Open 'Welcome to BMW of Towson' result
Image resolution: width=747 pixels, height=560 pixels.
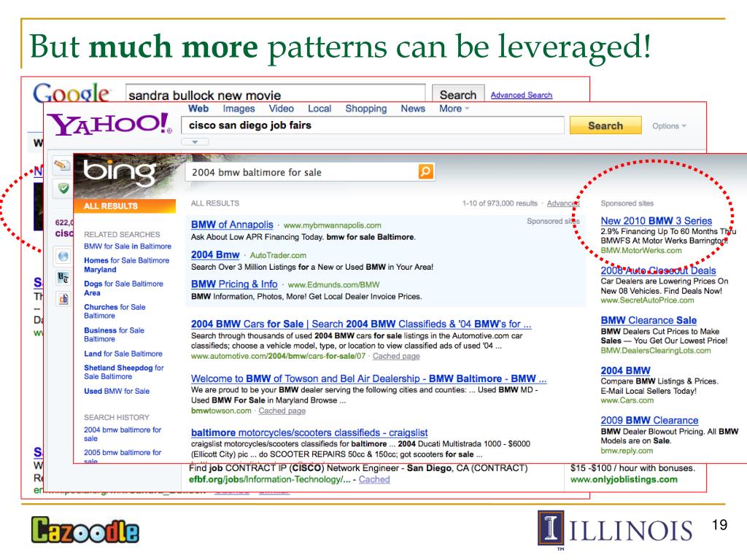368,378
